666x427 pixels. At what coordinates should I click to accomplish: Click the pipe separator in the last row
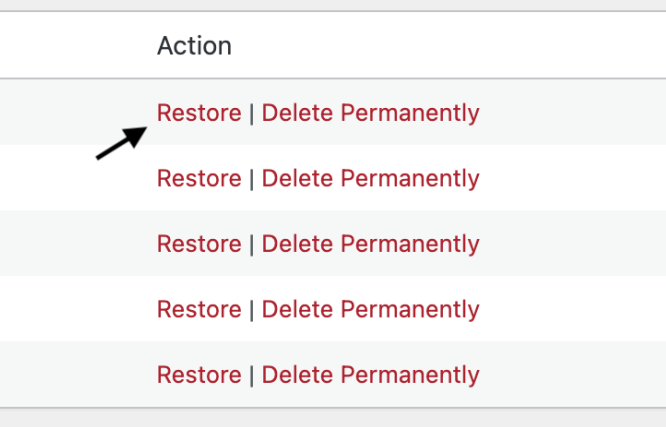pyautogui.click(x=251, y=375)
